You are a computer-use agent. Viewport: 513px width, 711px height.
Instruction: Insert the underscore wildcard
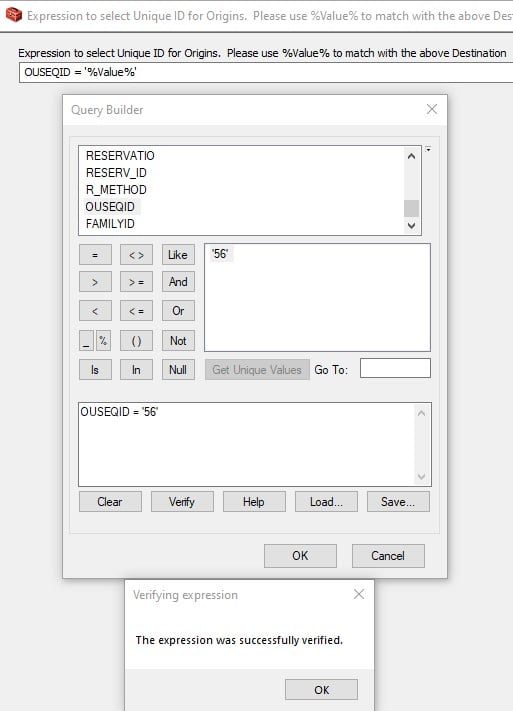pyautogui.click(x=86, y=341)
